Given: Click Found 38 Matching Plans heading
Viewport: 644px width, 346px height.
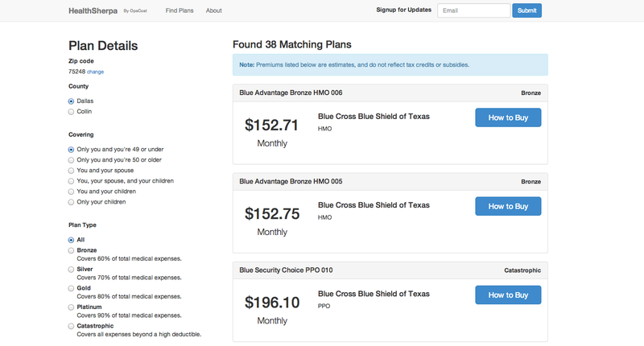Looking at the screenshot, I should point(292,44).
